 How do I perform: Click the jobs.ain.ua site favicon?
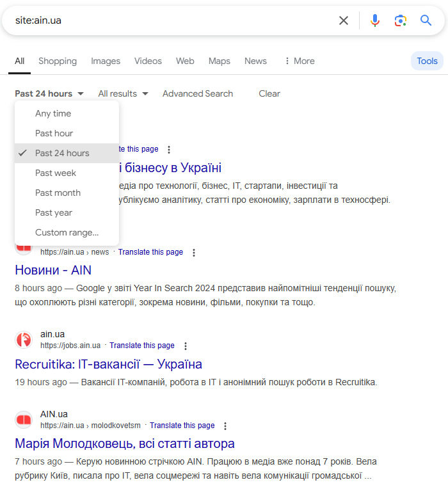24,340
